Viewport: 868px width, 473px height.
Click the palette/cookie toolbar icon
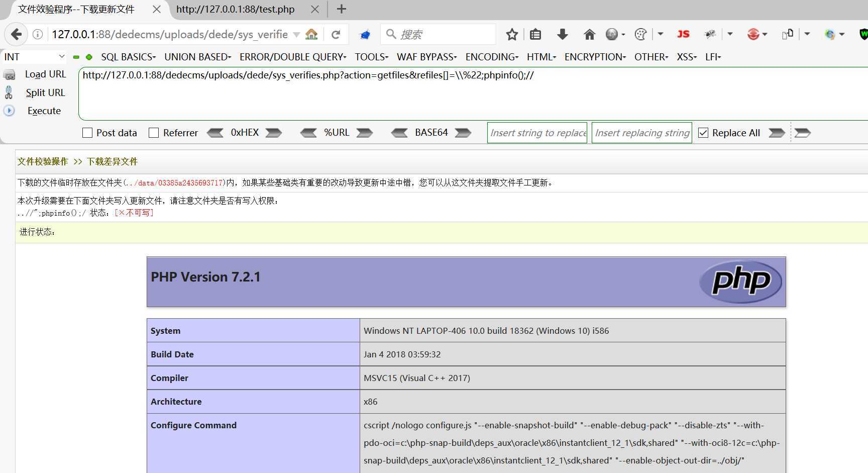point(640,34)
